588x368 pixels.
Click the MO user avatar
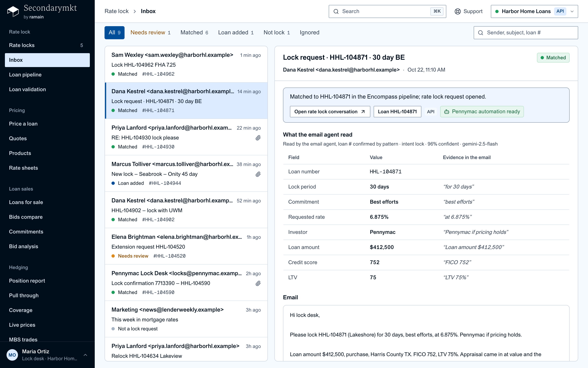click(x=12, y=355)
